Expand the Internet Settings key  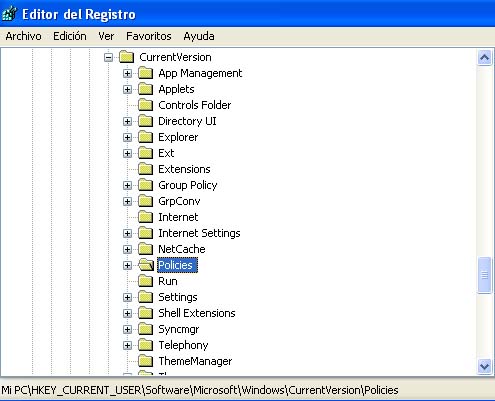coord(127,233)
